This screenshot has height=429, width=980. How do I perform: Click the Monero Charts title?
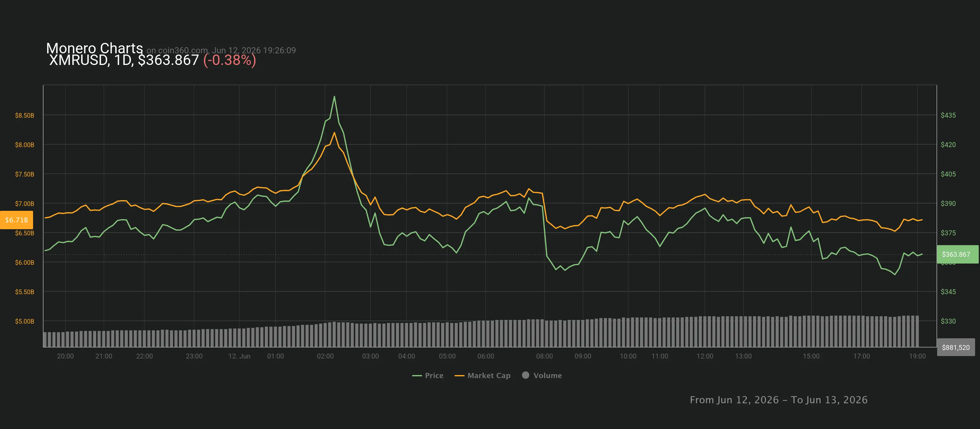click(x=94, y=48)
